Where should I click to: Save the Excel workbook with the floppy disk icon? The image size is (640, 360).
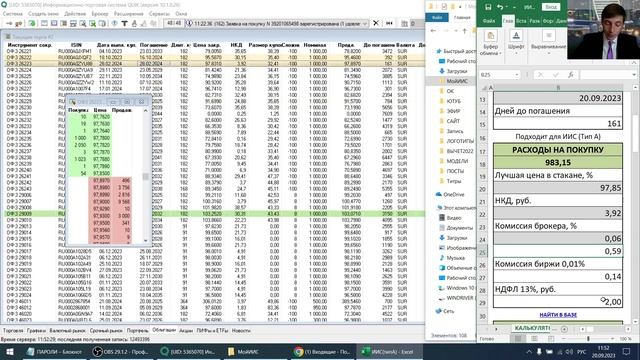tap(488, 7)
